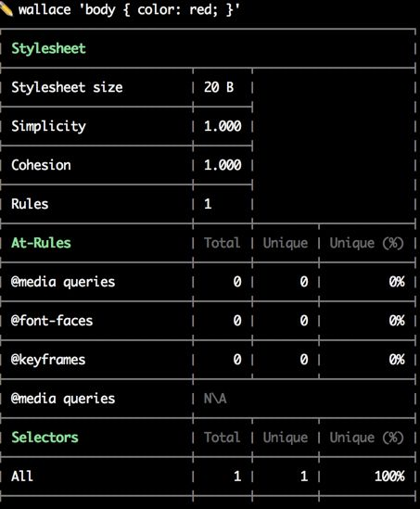Click the Unique (%) header in At-Rules

tap(367, 243)
